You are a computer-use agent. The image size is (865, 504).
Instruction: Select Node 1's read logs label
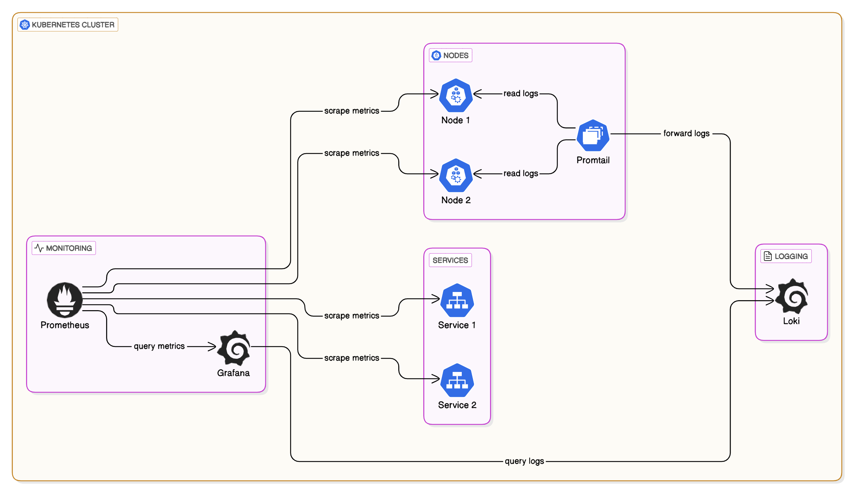click(520, 94)
